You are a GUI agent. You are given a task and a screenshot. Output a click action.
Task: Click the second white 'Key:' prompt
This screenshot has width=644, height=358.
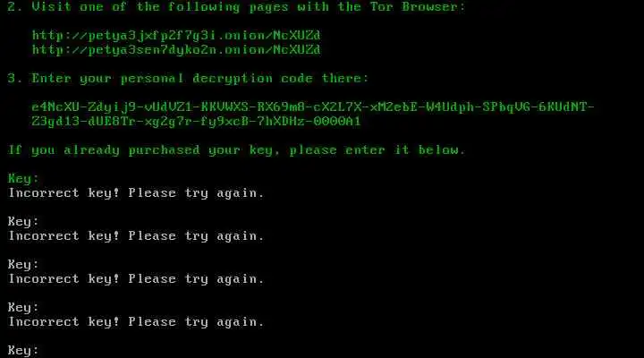pos(23,222)
